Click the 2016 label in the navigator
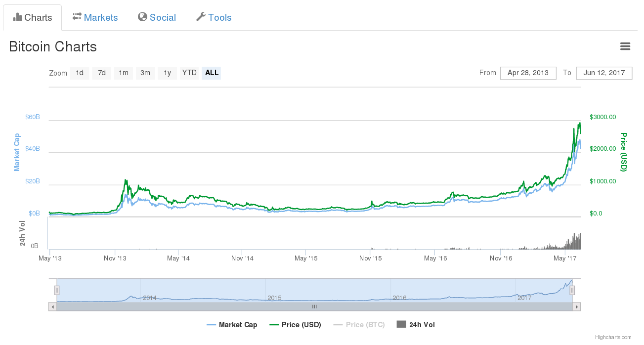644x345 pixels. (399, 298)
